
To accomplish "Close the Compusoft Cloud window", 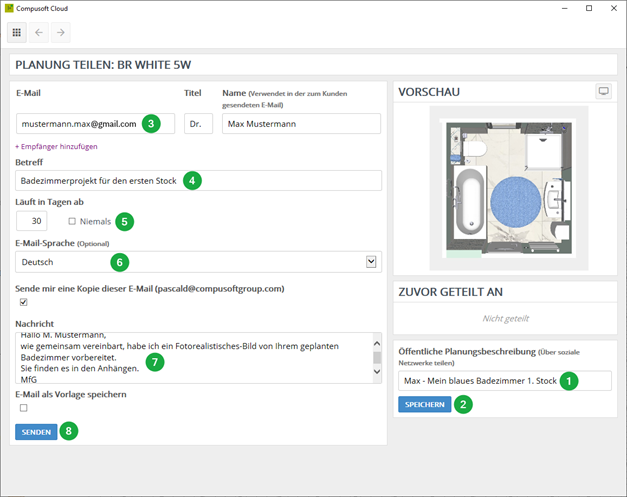I will pyautogui.click(x=613, y=8).
